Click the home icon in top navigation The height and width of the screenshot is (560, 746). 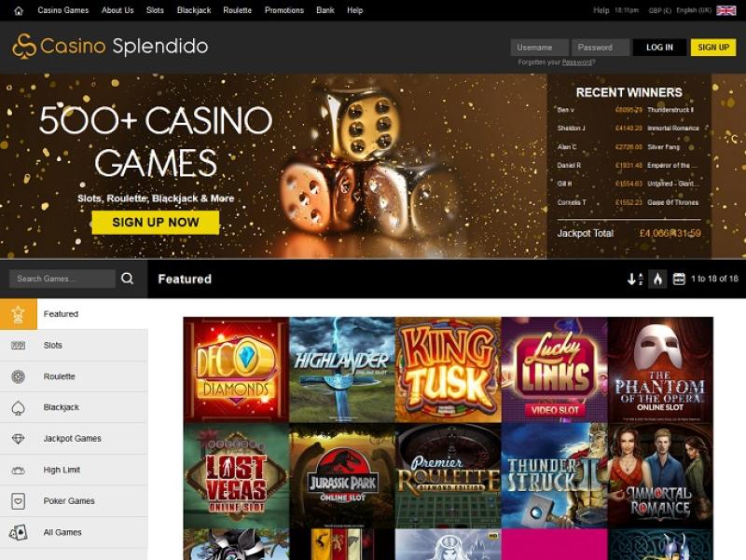pos(19,10)
